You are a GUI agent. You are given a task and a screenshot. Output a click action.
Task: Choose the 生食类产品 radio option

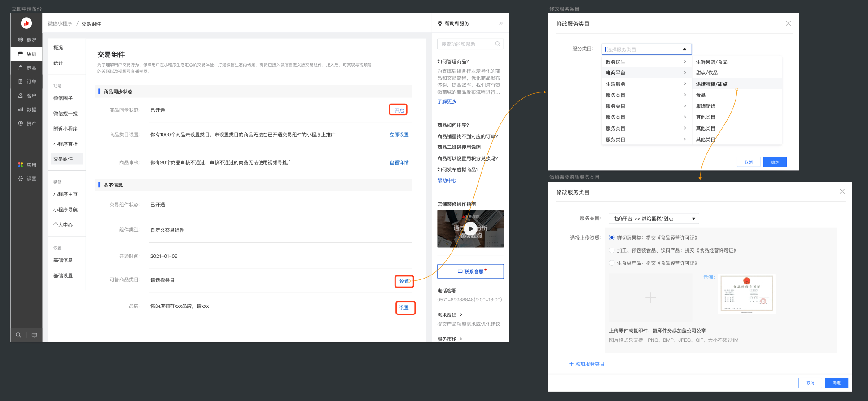pos(612,263)
